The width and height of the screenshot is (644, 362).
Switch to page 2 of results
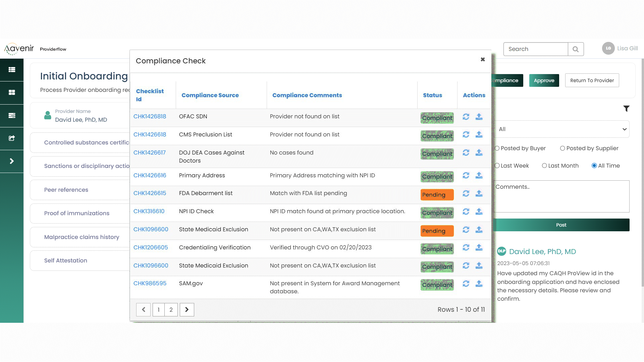171,310
